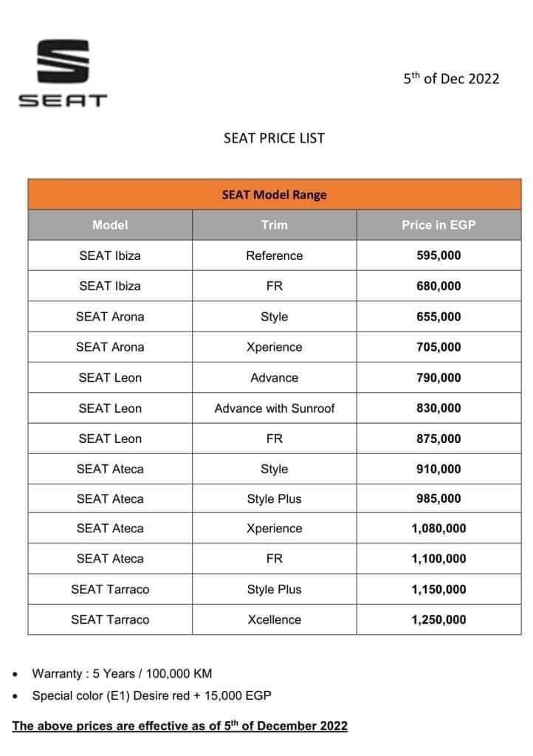
Task: Click the 680,000 price cell
Action: (439, 286)
